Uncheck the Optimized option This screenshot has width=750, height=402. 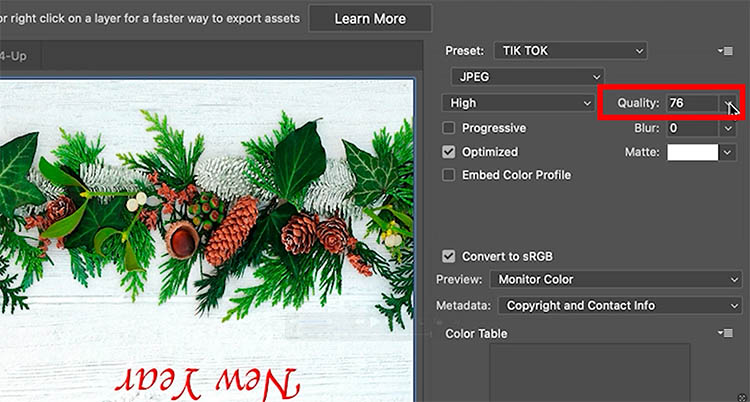[x=449, y=152]
